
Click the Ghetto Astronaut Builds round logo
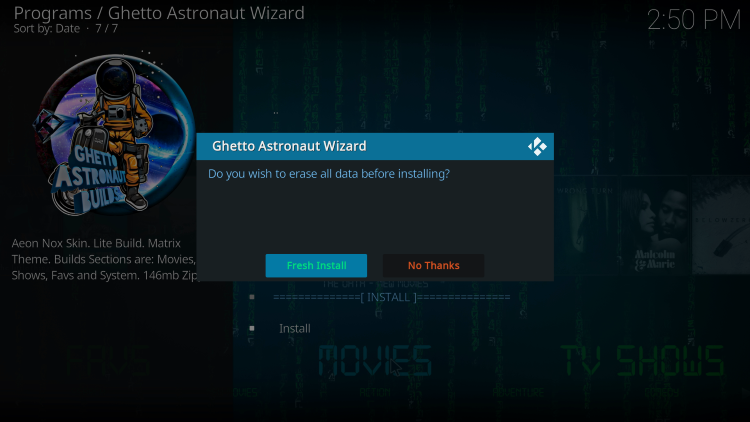pos(115,133)
